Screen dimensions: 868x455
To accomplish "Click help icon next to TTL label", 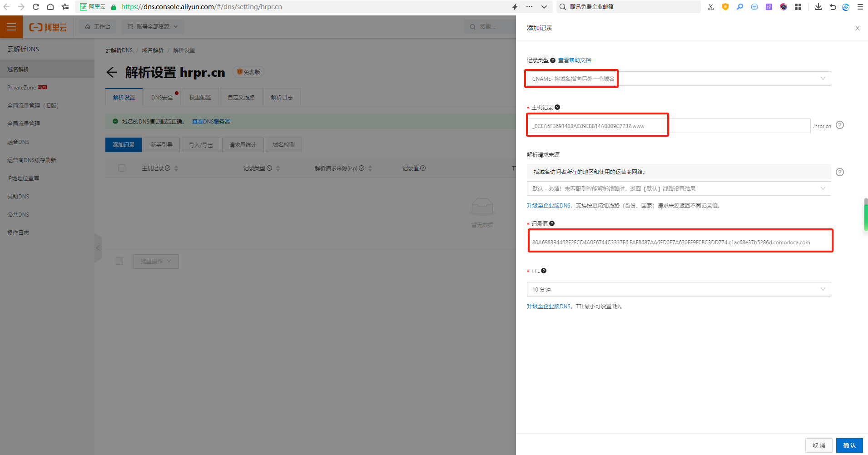I will pos(544,271).
